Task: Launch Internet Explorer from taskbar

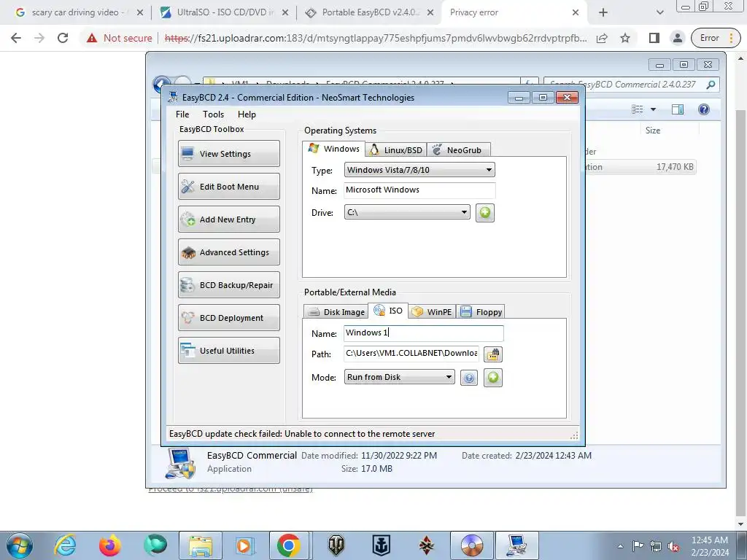Action: click(65, 545)
